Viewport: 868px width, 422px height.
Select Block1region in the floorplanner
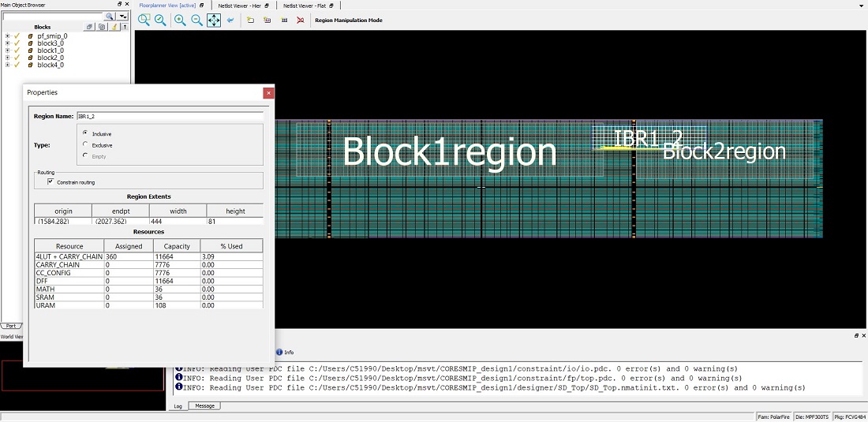coord(450,151)
